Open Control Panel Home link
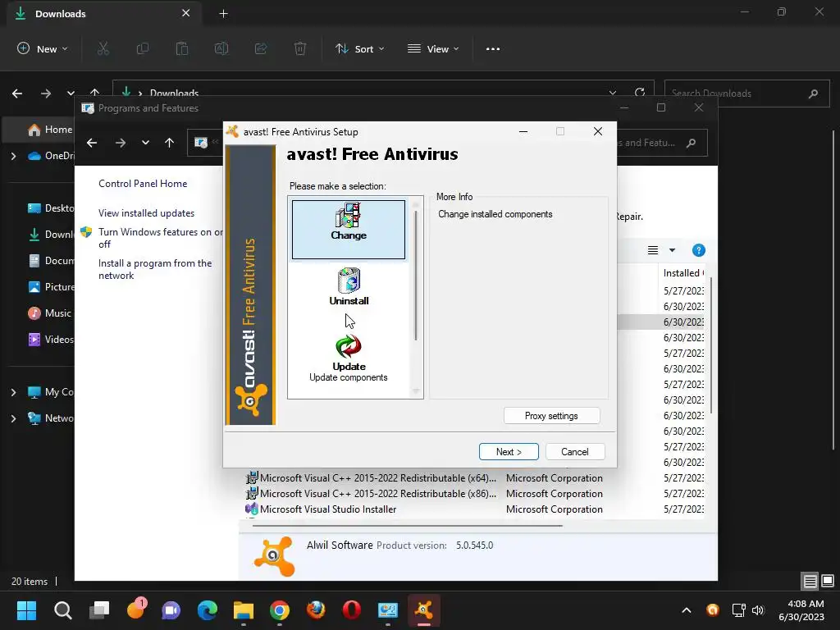This screenshot has height=630, width=840. pos(143,184)
